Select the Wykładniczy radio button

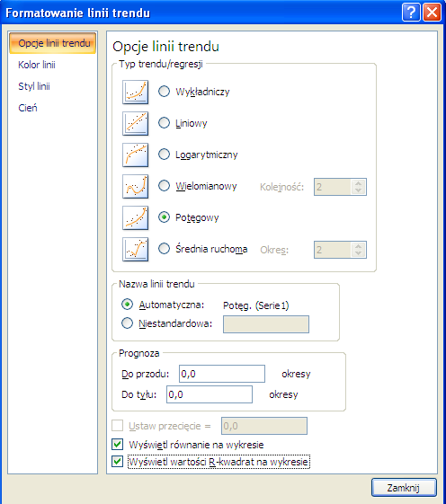(x=165, y=92)
